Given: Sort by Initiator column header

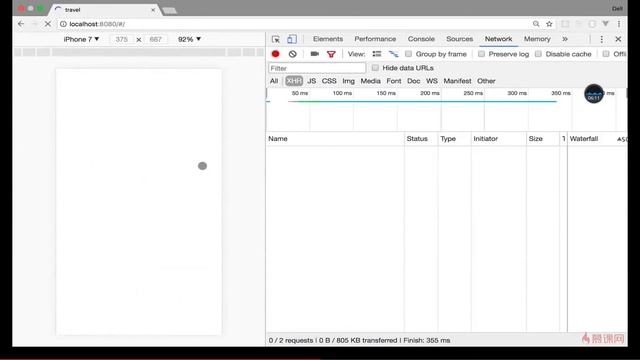Looking at the screenshot, I should [x=499, y=139].
